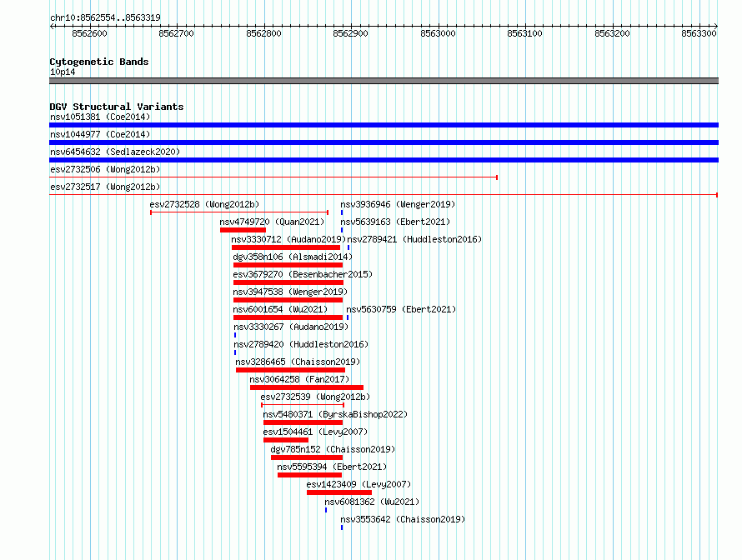Select esv2732528 (Wong2012b) variant label
742x560 pixels.
(x=204, y=204)
